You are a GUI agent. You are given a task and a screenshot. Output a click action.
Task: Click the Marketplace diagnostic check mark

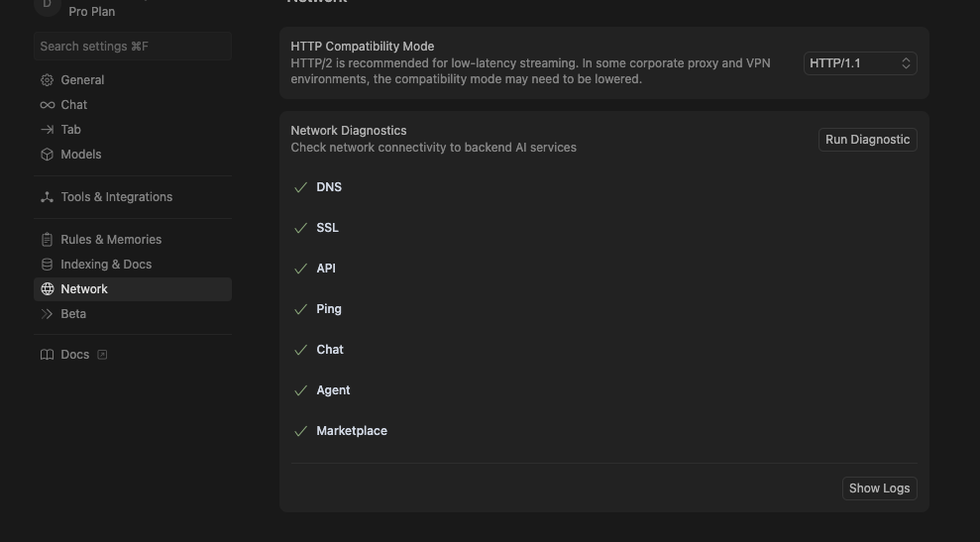[x=300, y=431]
